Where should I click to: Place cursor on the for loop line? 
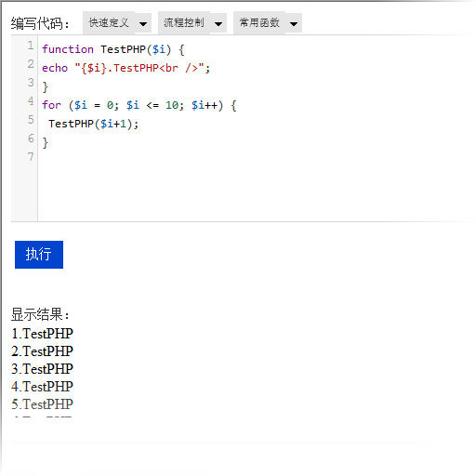tap(139, 105)
